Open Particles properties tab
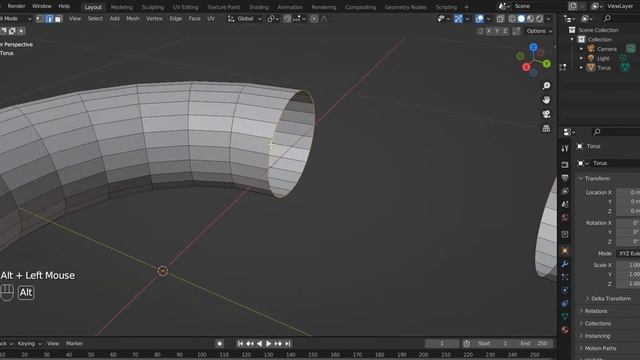 tap(565, 277)
